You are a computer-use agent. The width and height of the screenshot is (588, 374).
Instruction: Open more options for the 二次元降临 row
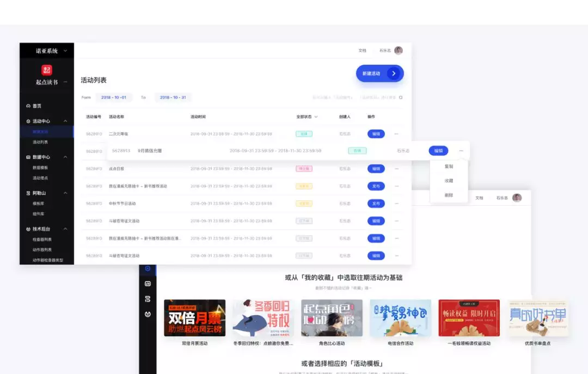(x=396, y=134)
